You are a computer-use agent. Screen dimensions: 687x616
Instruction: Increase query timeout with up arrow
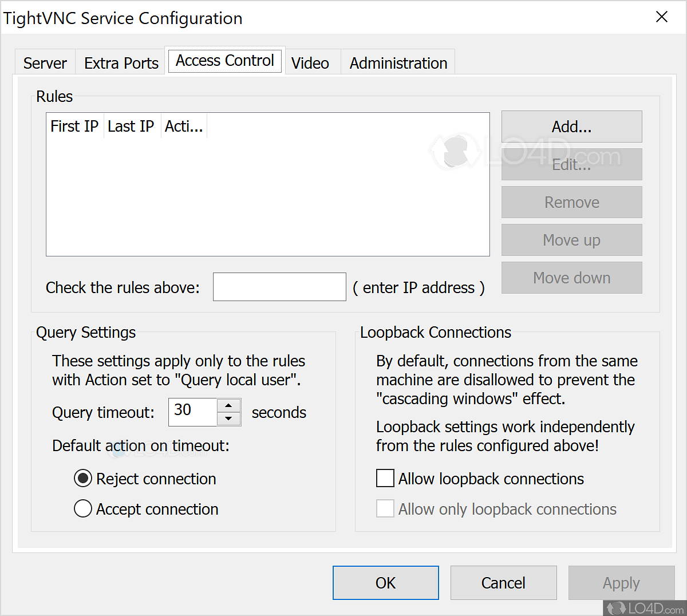(228, 406)
